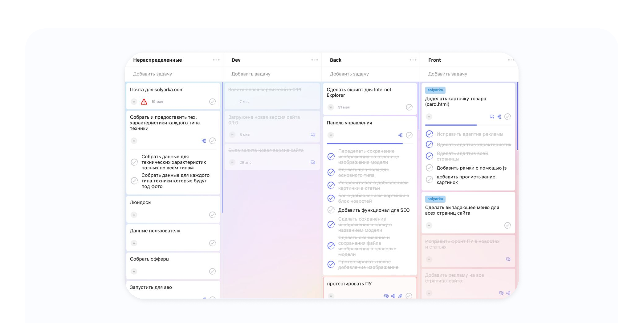Open comments icon on Доделать карточку товара card
This screenshot has width=644, height=323.
[492, 117]
